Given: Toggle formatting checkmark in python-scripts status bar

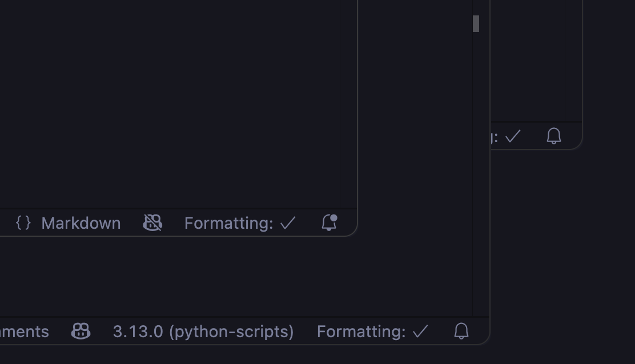Looking at the screenshot, I should 420,331.
